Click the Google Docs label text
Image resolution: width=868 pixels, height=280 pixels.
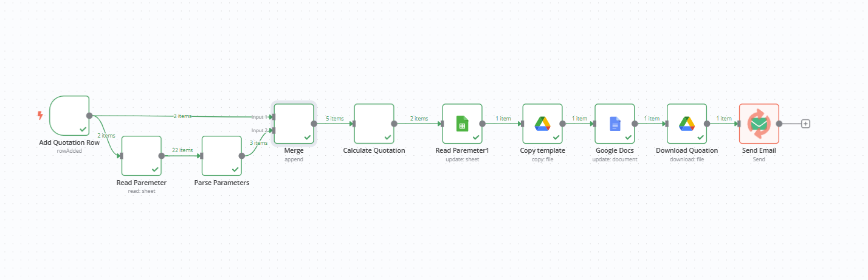[615, 150]
